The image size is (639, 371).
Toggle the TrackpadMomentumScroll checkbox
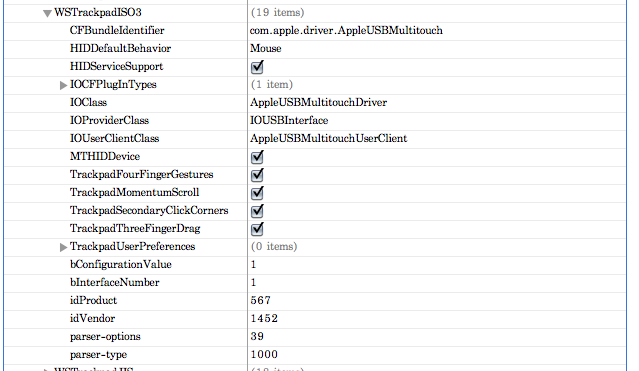(x=257, y=192)
